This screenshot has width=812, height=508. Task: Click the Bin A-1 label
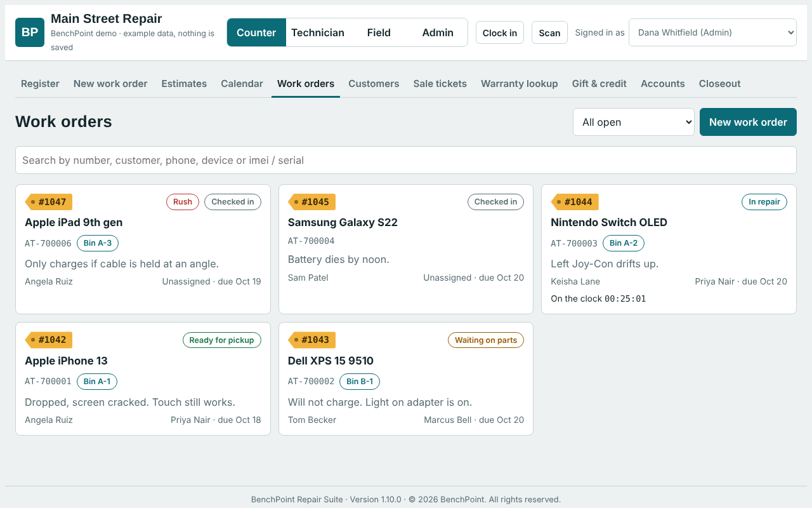pos(97,382)
